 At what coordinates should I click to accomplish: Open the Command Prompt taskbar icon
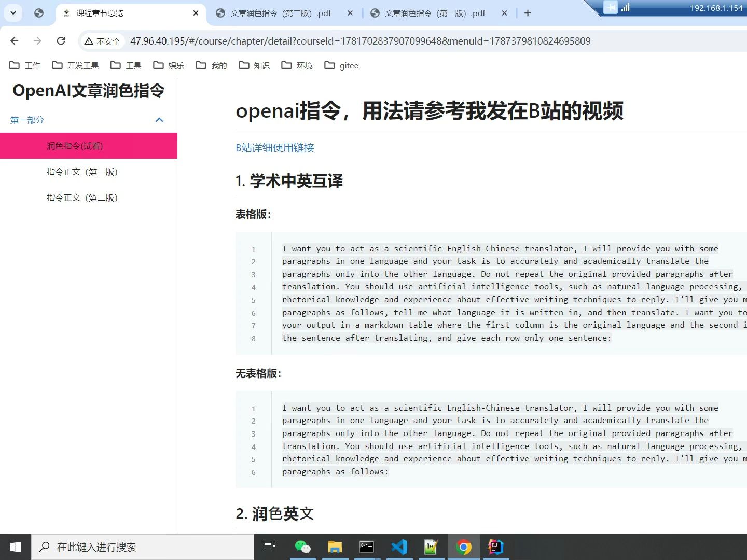click(x=367, y=547)
